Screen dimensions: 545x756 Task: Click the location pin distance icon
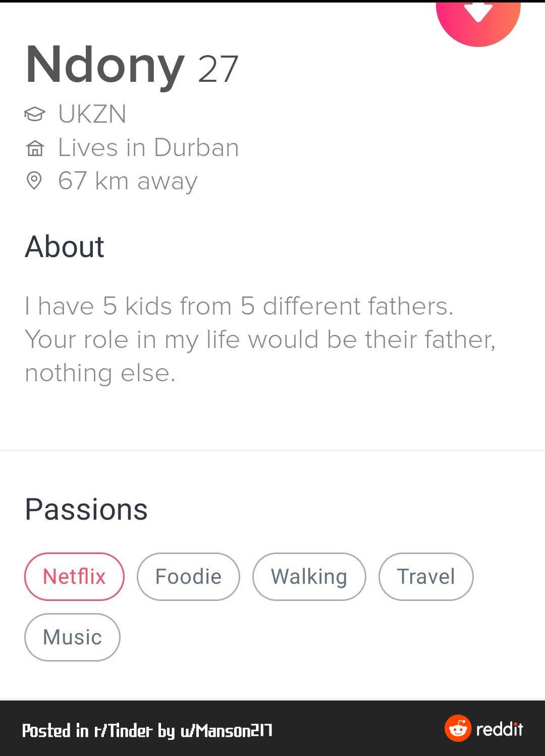click(x=34, y=181)
